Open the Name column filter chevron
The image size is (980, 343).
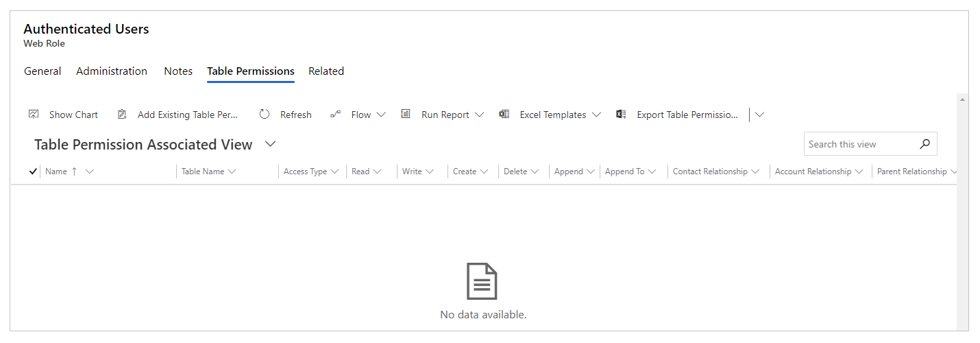point(89,171)
